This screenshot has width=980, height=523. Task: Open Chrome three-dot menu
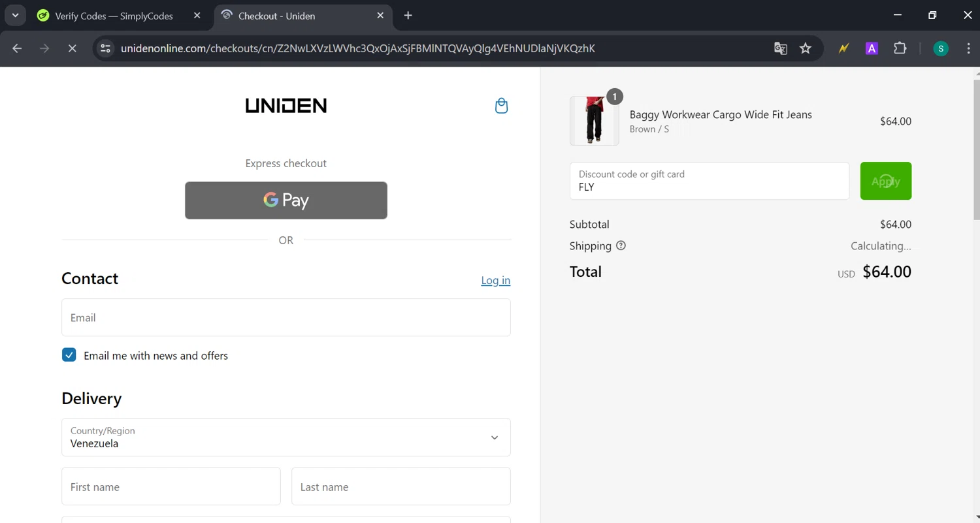[x=968, y=48]
